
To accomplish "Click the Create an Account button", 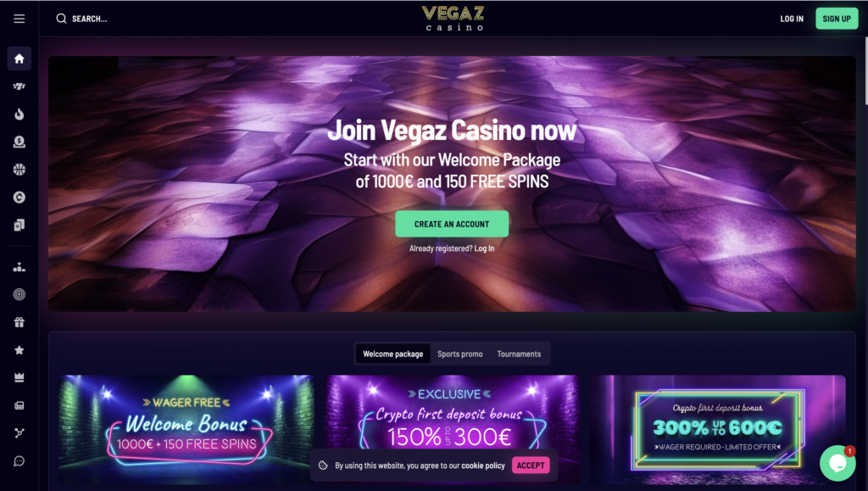I will (452, 224).
